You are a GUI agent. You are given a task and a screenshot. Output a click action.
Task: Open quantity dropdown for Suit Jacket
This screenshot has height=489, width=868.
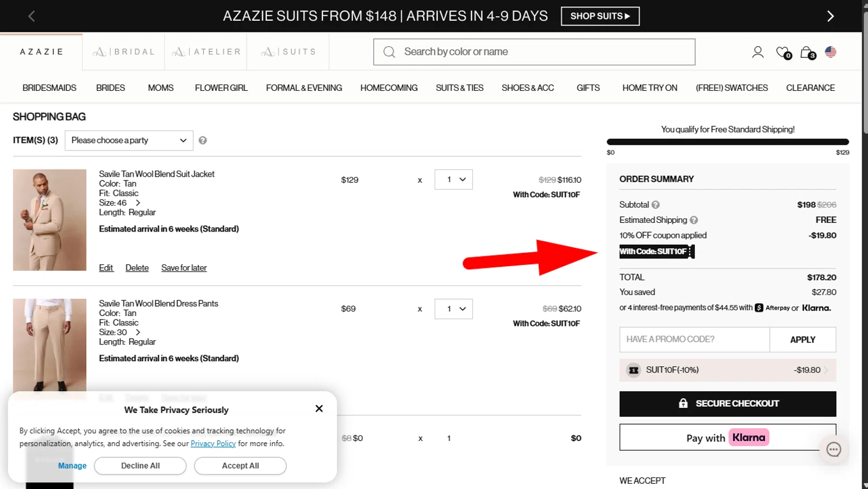pyautogui.click(x=454, y=180)
